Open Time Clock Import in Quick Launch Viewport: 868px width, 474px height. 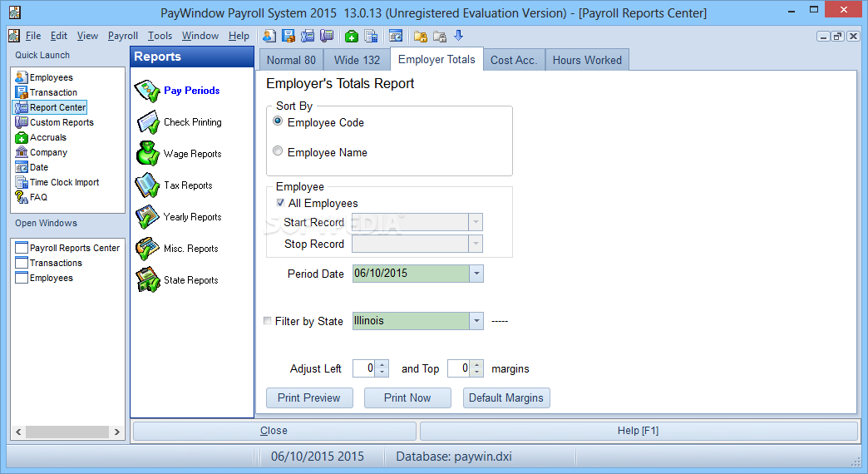click(57, 182)
